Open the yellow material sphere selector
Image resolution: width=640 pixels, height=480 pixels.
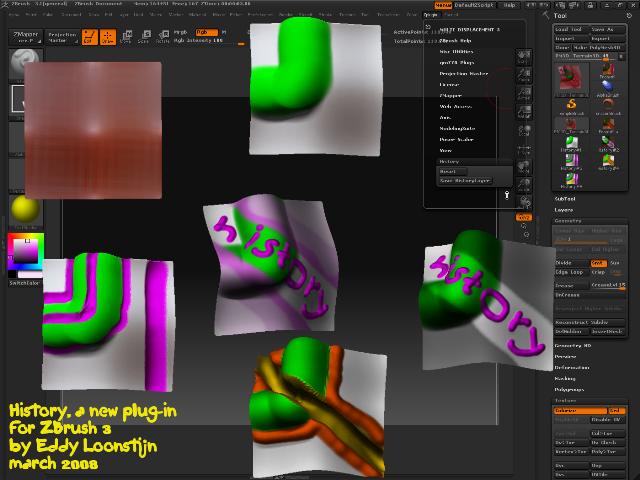(x=25, y=211)
